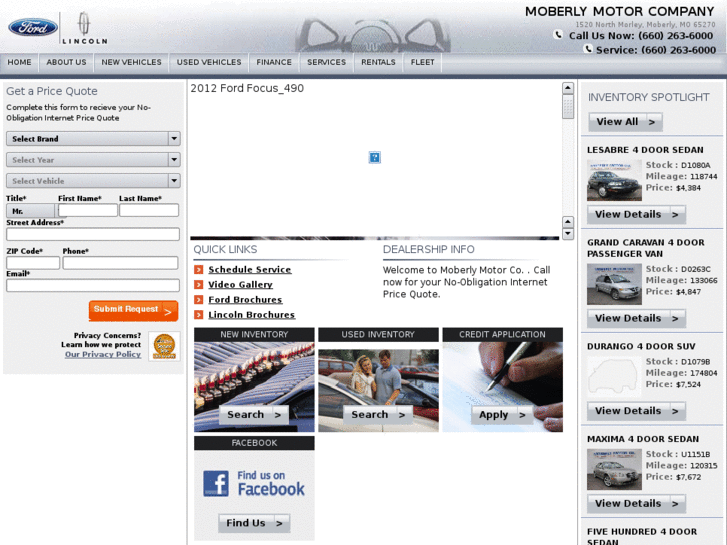Click the Find Us Facebook button

[x=254, y=523]
